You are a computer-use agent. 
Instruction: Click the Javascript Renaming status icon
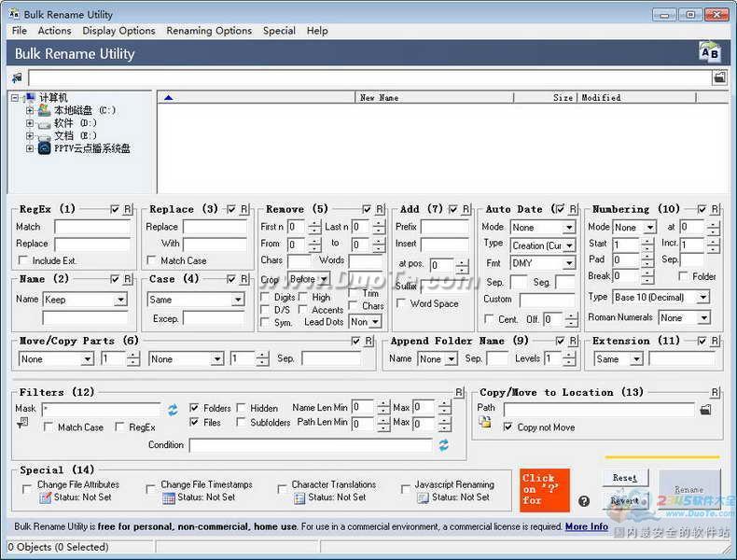[423, 498]
